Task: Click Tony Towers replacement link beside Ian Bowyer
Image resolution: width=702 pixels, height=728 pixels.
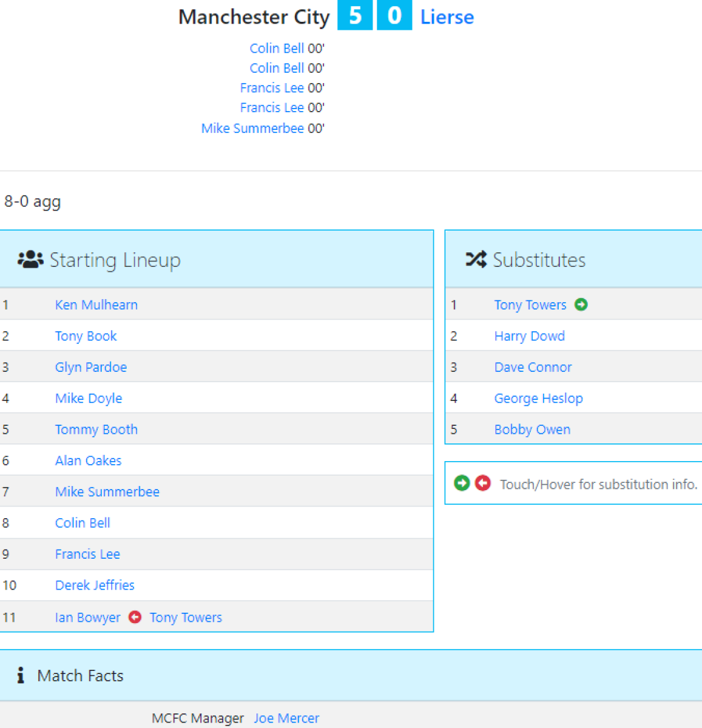Action: (186, 618)
